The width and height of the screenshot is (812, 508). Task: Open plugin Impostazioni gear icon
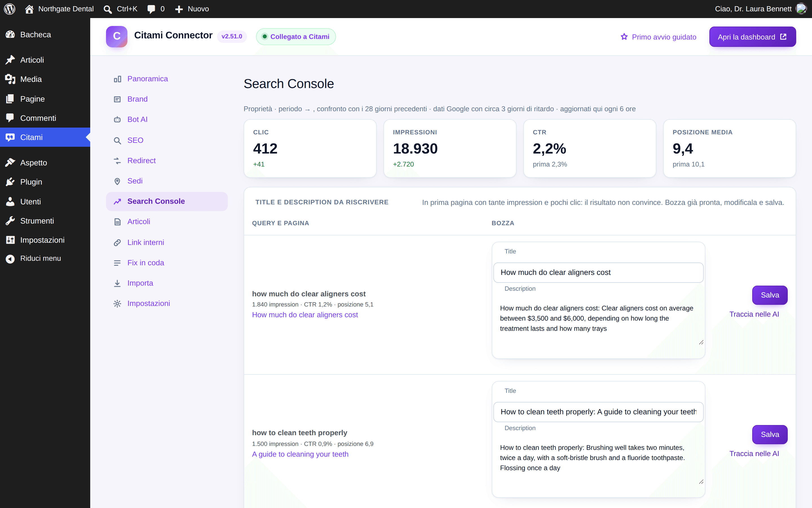(117, 304)
